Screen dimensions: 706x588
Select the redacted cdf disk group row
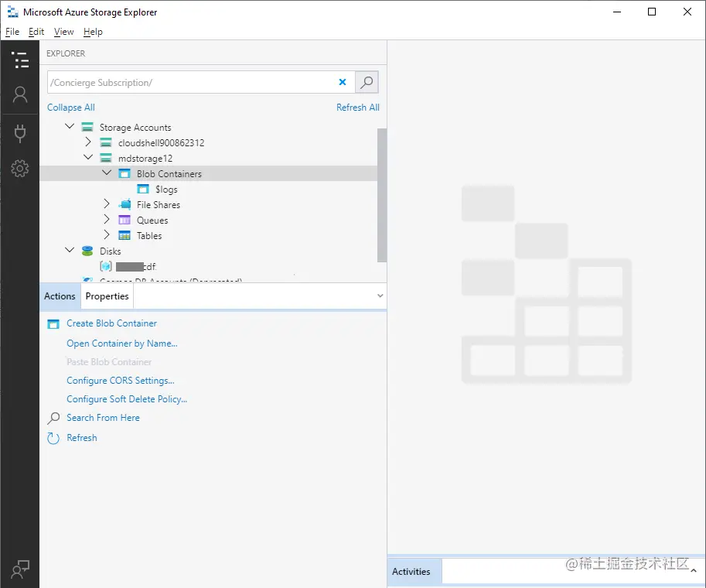pos(209,266)
